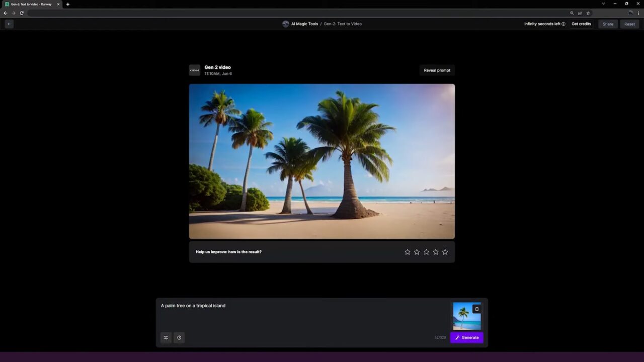Rate the result with the first star
The image size is (644, 362).
tap(407, 252)
